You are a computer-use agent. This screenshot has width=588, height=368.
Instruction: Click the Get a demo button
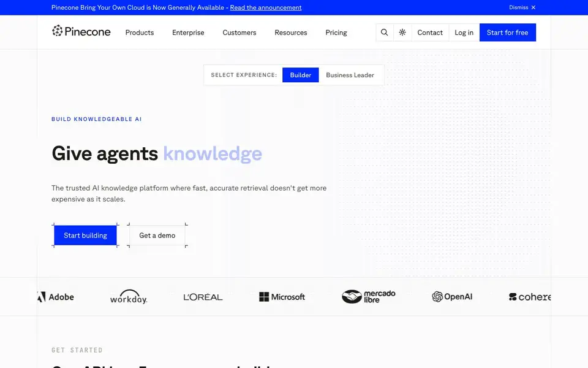[157, 236]
